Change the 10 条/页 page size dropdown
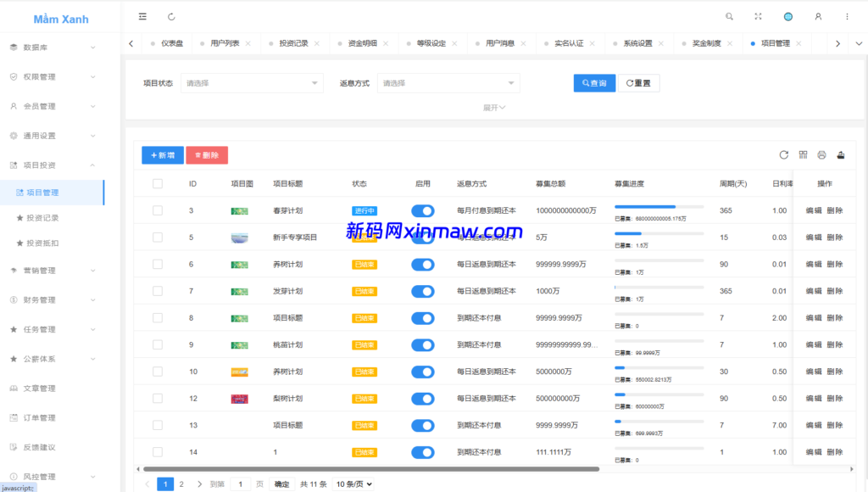This screenshot has height=492, width=868. point(353,484)
